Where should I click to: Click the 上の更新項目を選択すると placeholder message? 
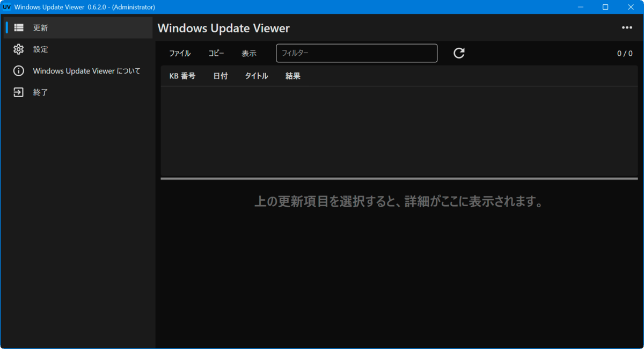tap(399, 202)
